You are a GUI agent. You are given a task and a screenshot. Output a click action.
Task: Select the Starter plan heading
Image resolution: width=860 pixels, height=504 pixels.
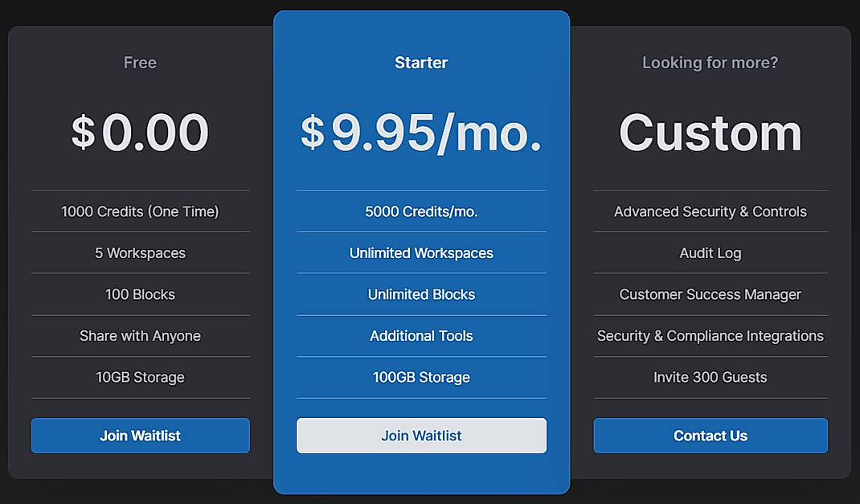[x=421, y=62]
